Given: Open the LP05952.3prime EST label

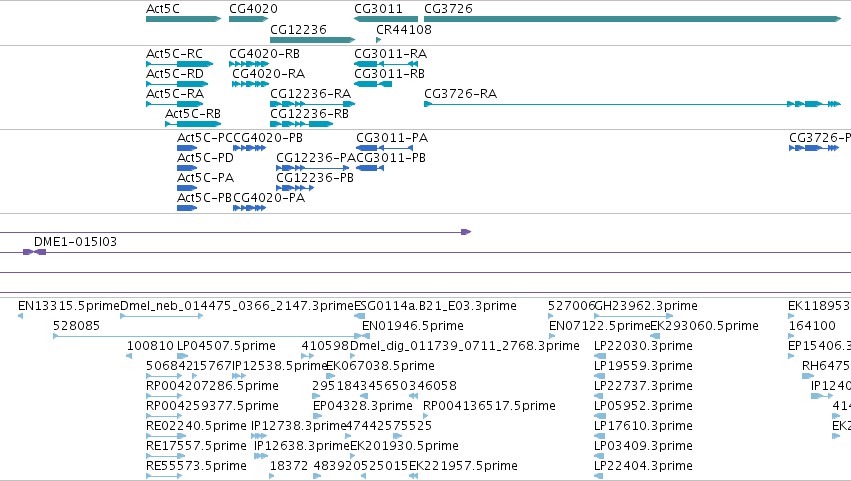Looking at the screenshot, I should [643, 406].
